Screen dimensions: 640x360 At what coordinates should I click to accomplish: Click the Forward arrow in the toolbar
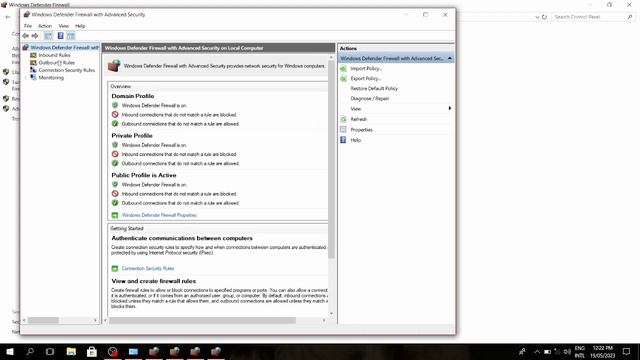tap(35, 36)
